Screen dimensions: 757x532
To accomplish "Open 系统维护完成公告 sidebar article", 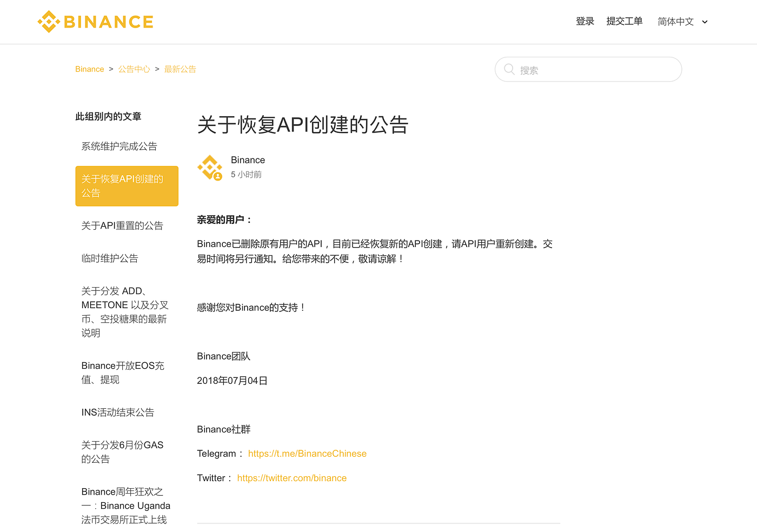I will (119, 146).
